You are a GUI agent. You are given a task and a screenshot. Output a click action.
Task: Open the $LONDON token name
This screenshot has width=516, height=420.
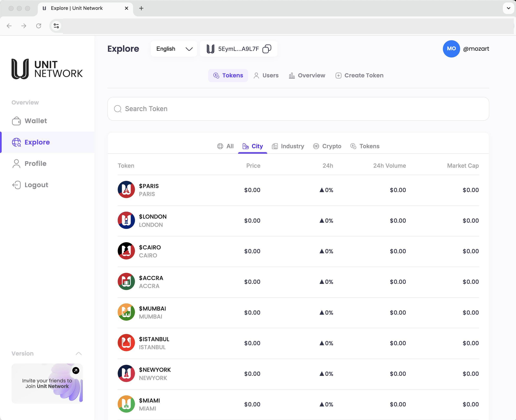click(153, 217)
